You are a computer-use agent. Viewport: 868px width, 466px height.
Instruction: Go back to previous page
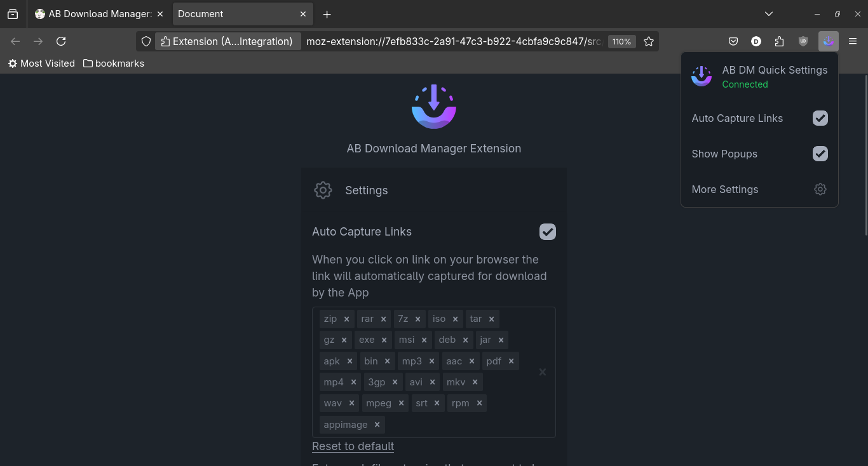15,41
